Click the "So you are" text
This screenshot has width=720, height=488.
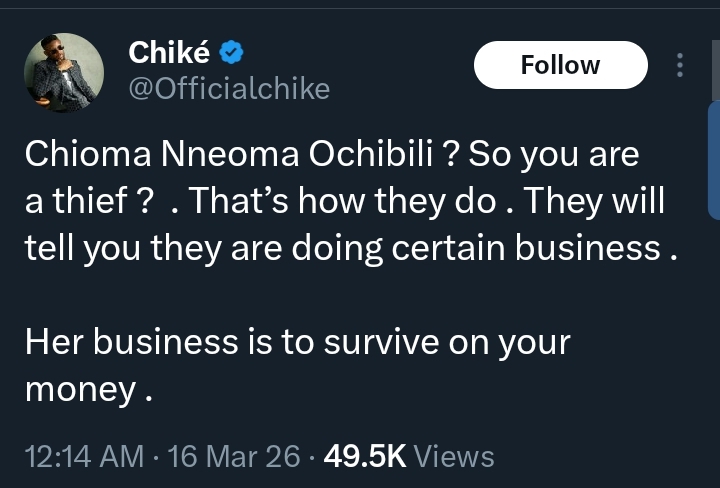tap(553, 157)
